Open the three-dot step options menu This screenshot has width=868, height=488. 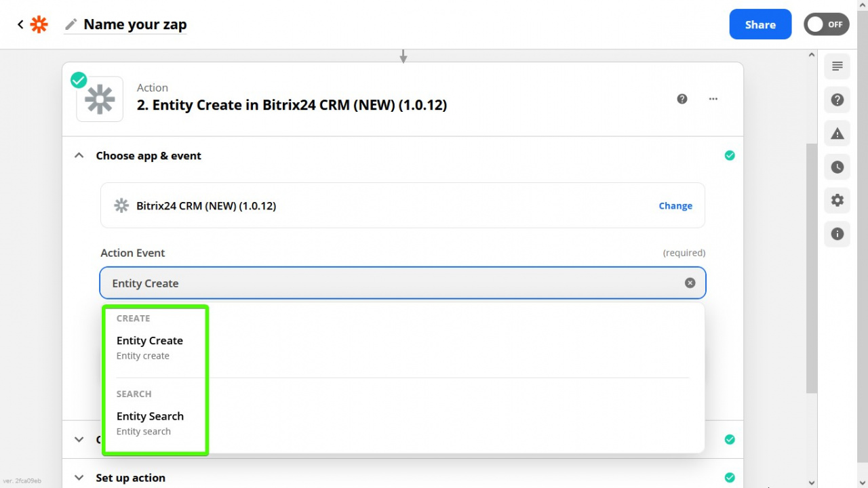coord(713,99)
